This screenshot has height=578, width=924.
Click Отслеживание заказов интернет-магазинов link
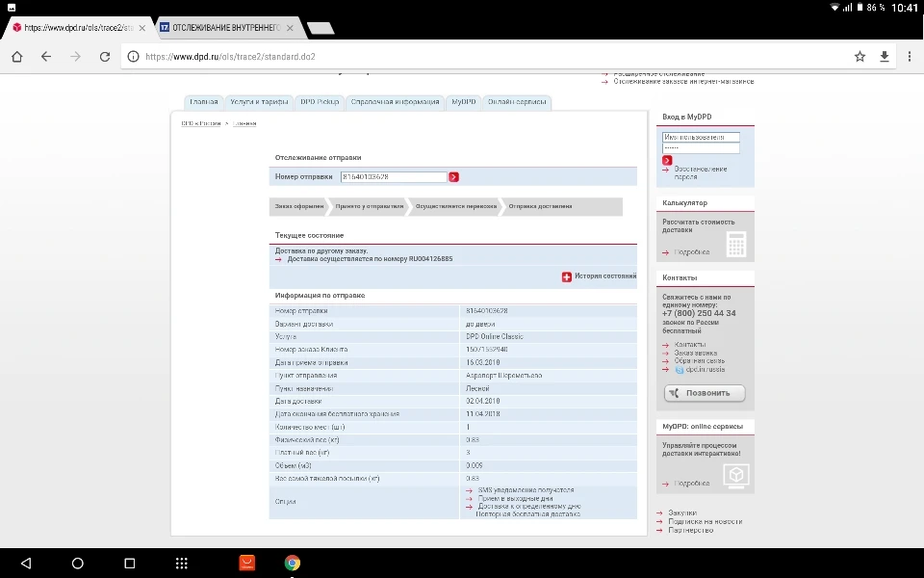683,81
